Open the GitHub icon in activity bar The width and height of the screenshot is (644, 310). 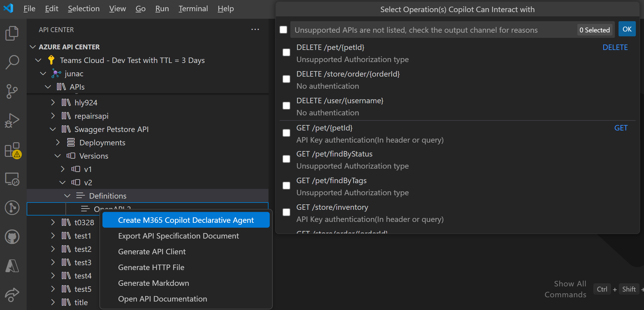12,237
